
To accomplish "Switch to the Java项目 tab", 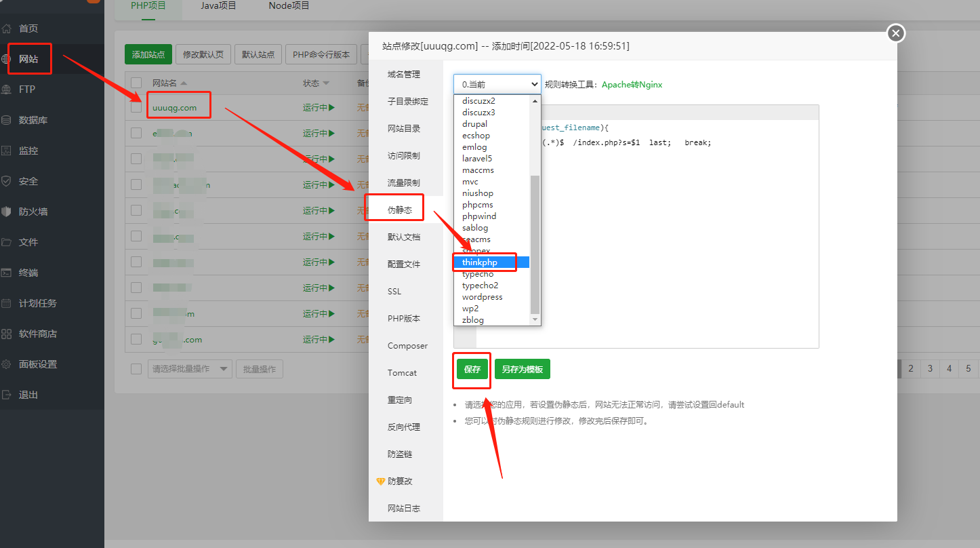I will (218, 5).
